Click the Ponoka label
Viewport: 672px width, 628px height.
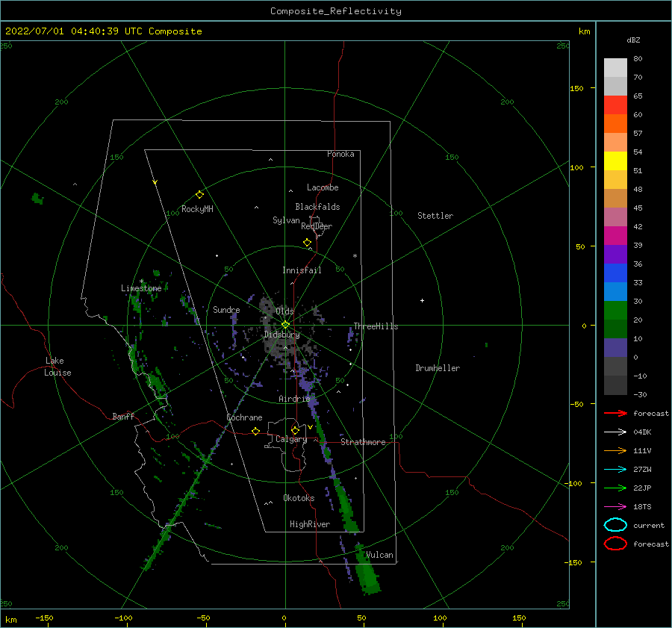340,154
